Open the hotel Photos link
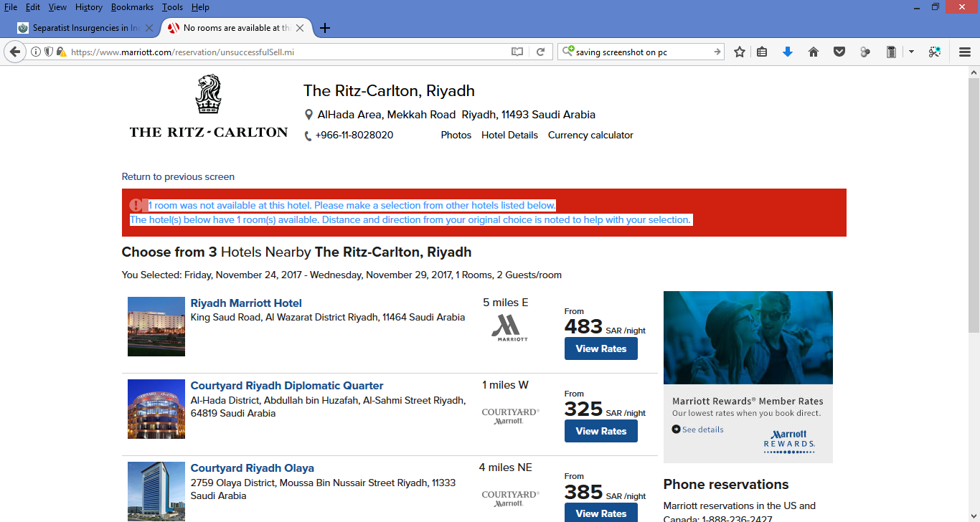 456,135
